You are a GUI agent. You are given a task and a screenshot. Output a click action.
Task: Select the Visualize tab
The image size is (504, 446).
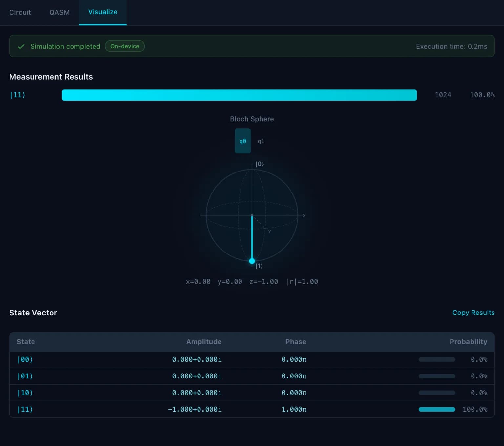pyautogui.click(x=103, y=12)
